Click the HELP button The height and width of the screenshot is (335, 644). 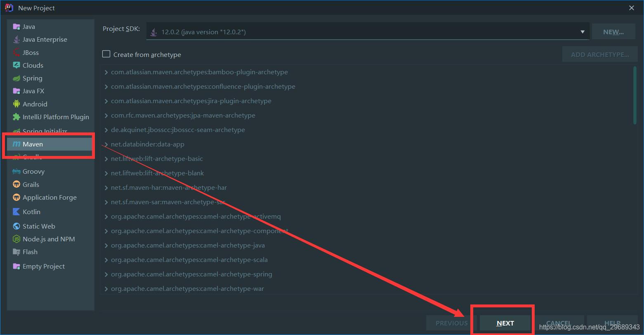point(612,323)
